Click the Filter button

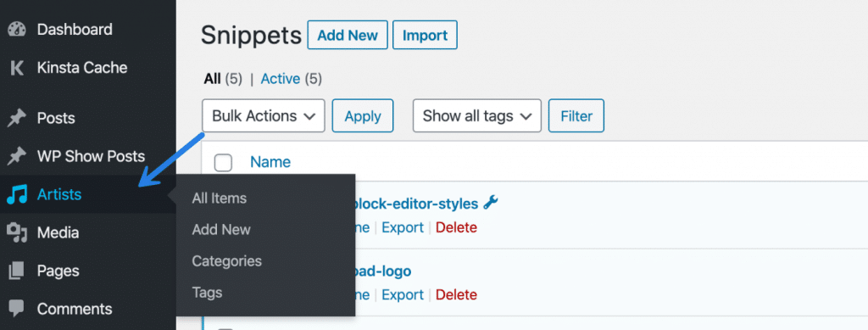pyautogui.click(x=576, y=116)
